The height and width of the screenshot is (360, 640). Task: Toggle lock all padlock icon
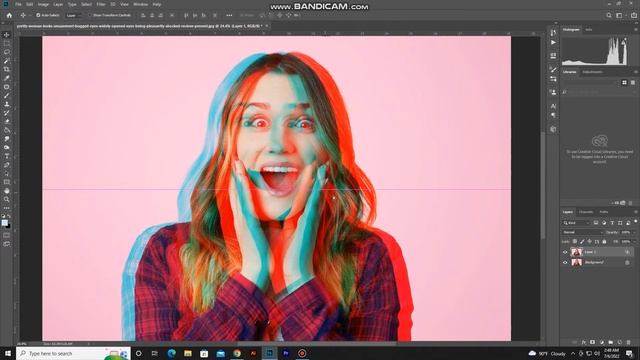604,242
